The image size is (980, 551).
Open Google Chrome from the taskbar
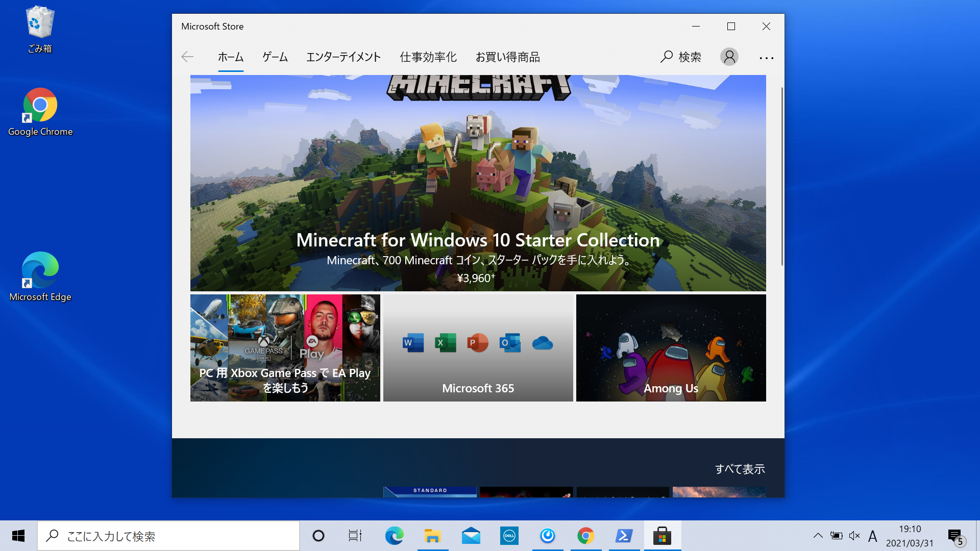click(585, 536)
